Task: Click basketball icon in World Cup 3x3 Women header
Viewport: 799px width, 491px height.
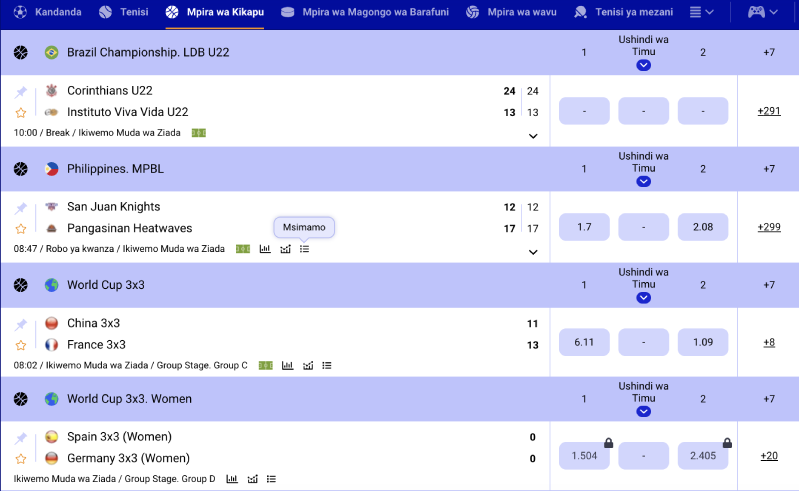Action: pyautogui.click(x=21, y=399)
